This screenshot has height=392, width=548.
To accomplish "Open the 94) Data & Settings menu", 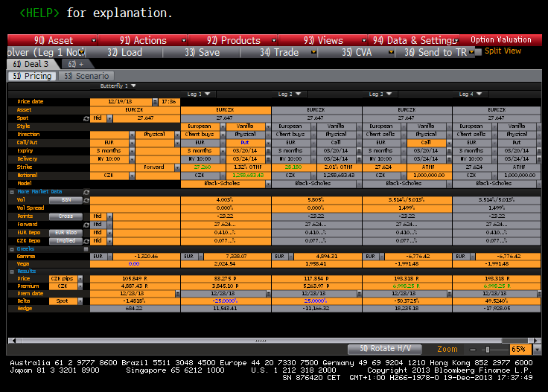I will click(415, 40).
